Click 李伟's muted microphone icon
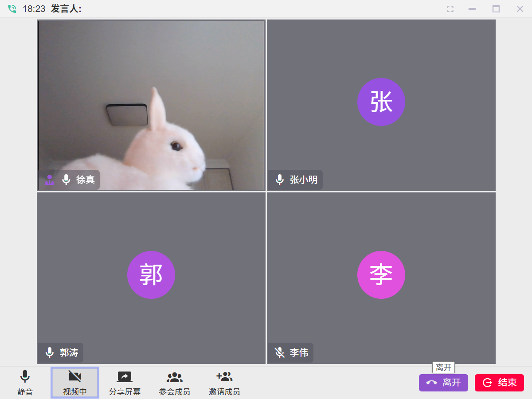The image size is (532, 399). click(280, 352)
